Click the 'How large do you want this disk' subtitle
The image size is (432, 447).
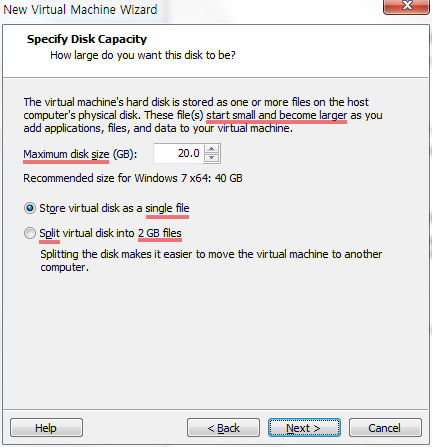143,55
